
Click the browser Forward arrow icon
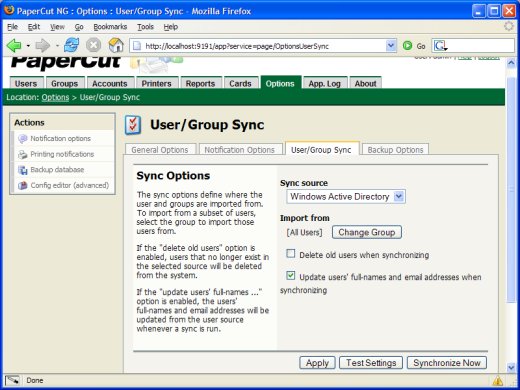pos(42,45)
